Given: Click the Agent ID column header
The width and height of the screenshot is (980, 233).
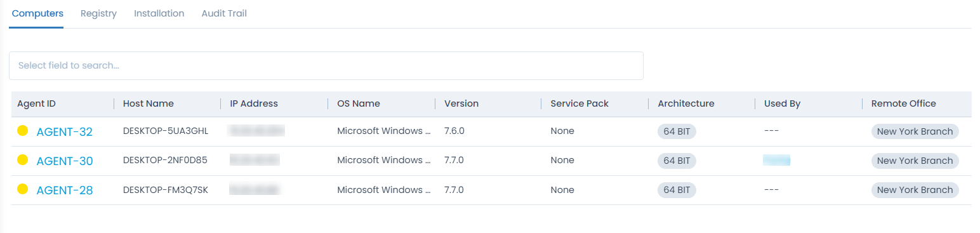Looking at the screenshot, I should click(x=36, y=103).
